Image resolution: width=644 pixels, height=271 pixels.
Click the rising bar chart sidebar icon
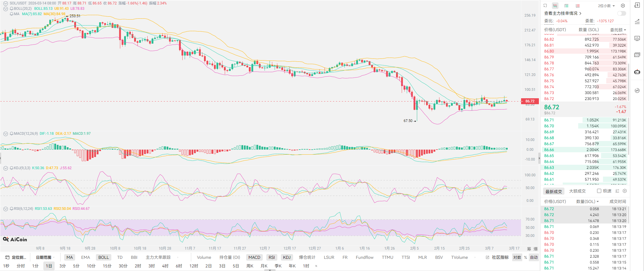pyautogui.click(x=637, y=22)
